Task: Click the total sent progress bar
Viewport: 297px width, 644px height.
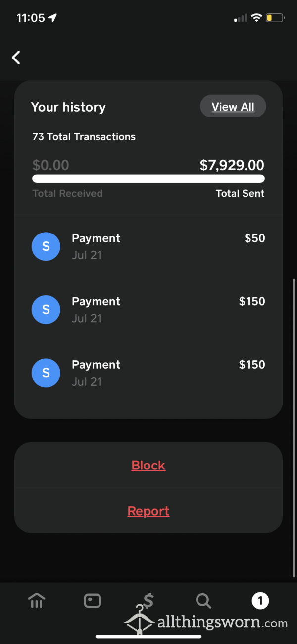Action: (148, 178)
